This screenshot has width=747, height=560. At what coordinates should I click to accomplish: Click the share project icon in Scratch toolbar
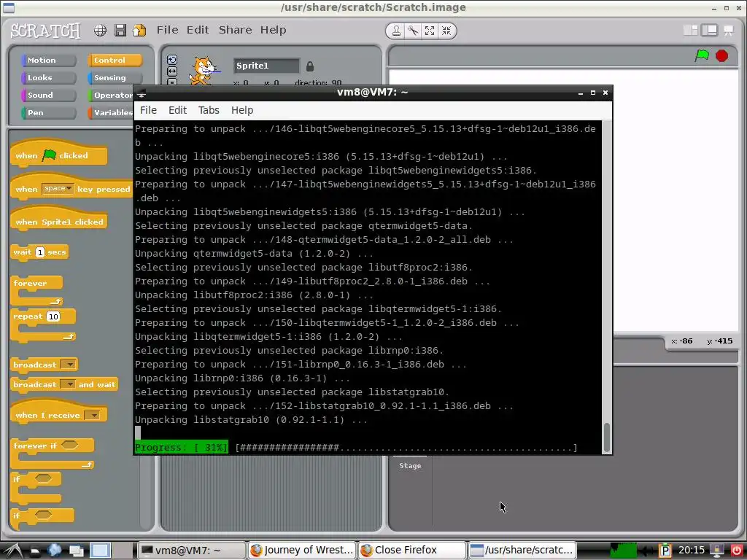[x=139, y=31]
